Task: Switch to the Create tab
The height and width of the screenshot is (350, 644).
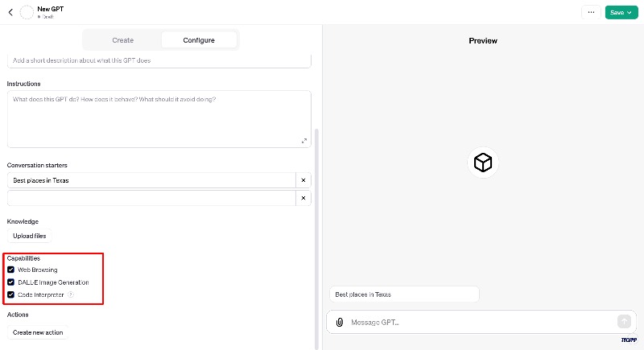Action: (x=122, y=40)
